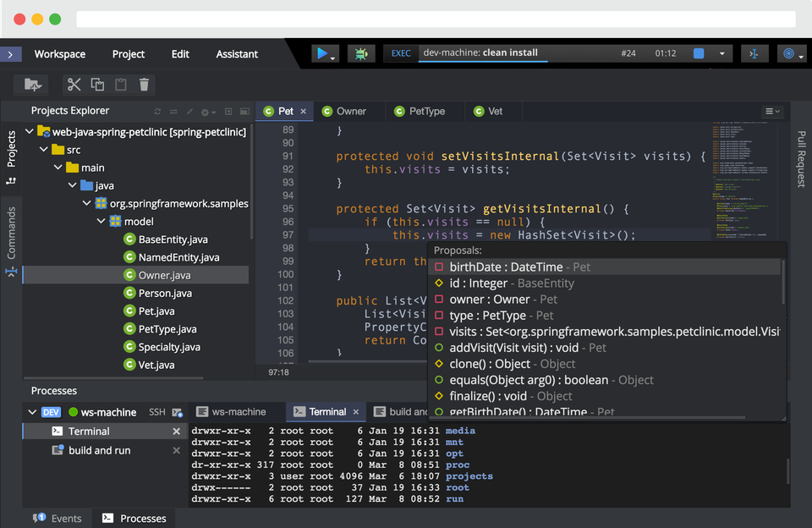Stop the running build with blue square icon
The height and width of the screenshot is (528, 812).
tap(697, 53)
